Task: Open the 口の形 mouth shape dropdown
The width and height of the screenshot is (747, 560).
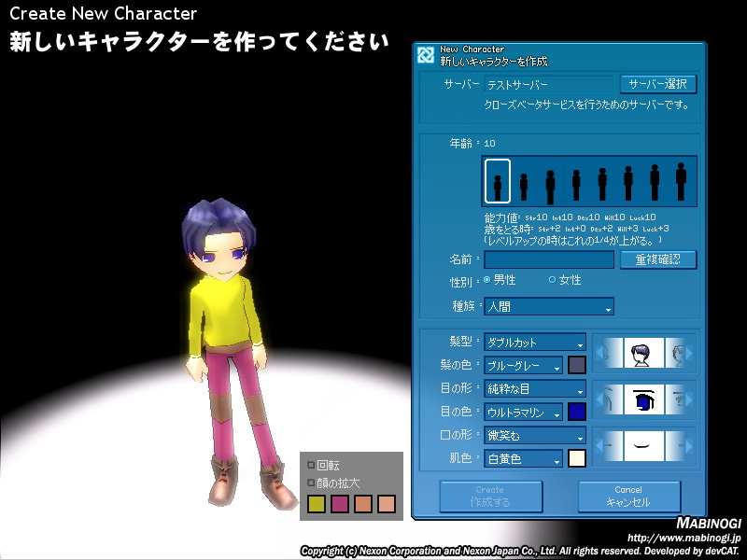Action: click(x=535, y=435)
